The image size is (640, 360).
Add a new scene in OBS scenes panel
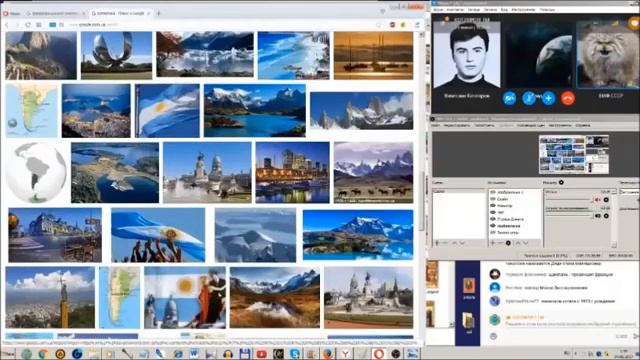click(438, 243)
